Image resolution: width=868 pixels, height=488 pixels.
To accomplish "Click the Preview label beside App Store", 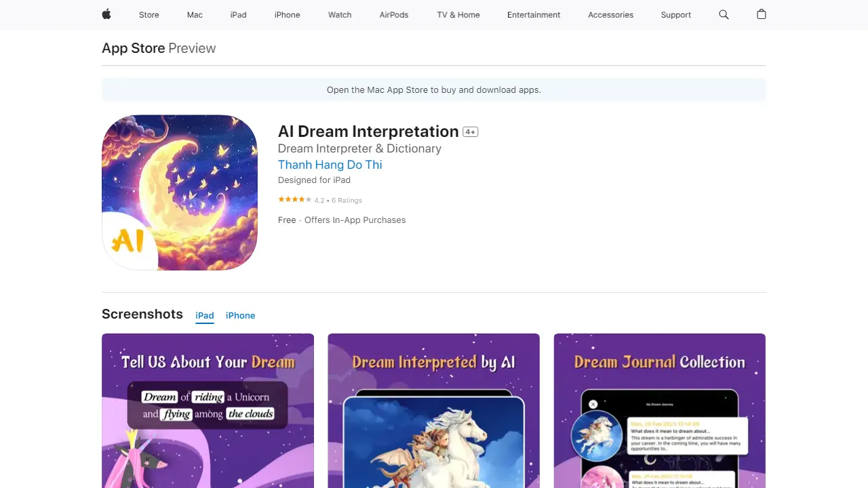I will pos(192,48).
